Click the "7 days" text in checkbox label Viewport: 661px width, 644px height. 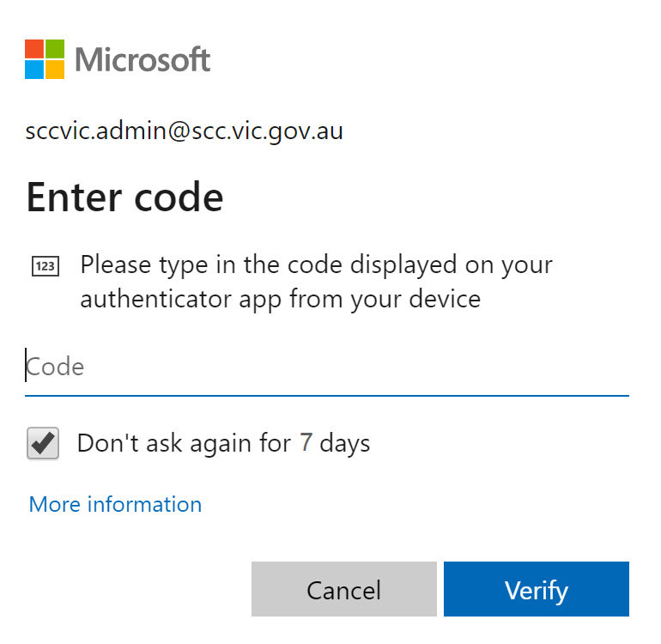coord(335,443)
